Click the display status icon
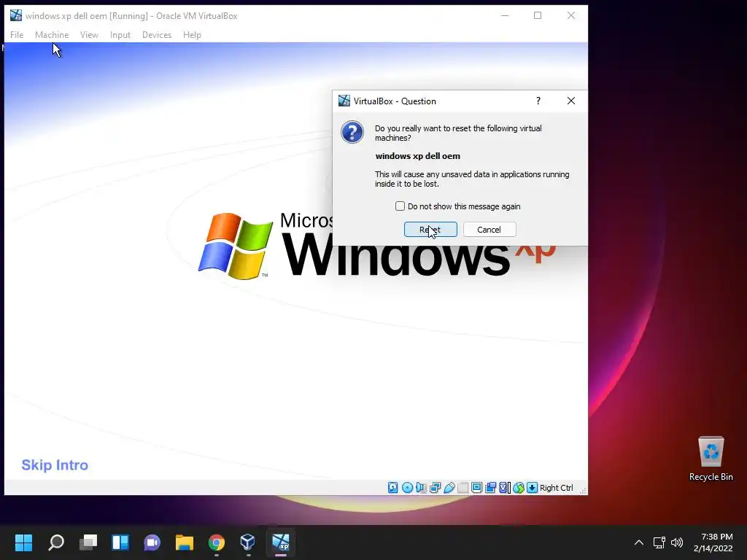The height and width of the screenshot is (560, 747). click(476, 488)
